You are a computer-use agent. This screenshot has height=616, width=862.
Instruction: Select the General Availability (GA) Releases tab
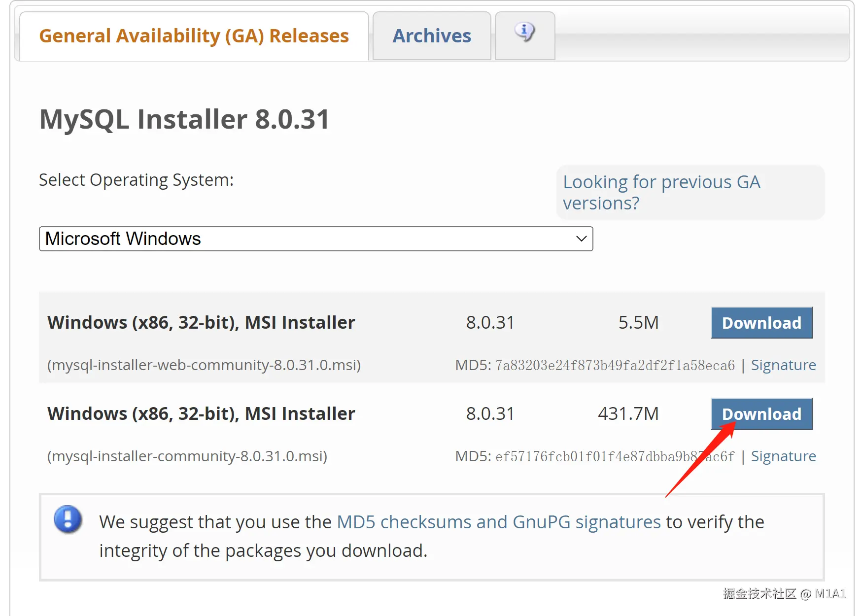pyautogui.click(x=194, y=36)
